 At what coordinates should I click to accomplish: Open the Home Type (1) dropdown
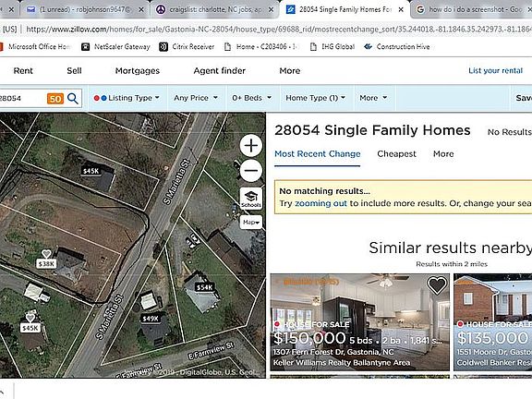pyautogui.click(x=316, y=98)
